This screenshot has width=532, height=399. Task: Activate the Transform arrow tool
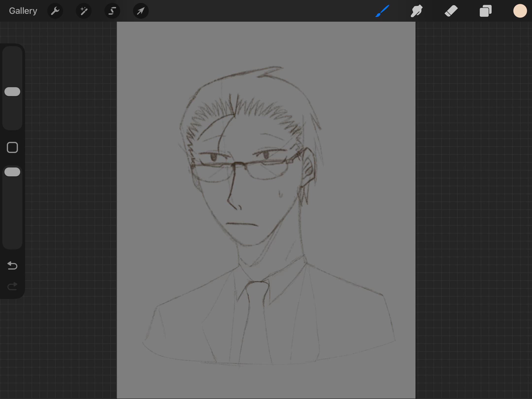[x=141, y=11]
